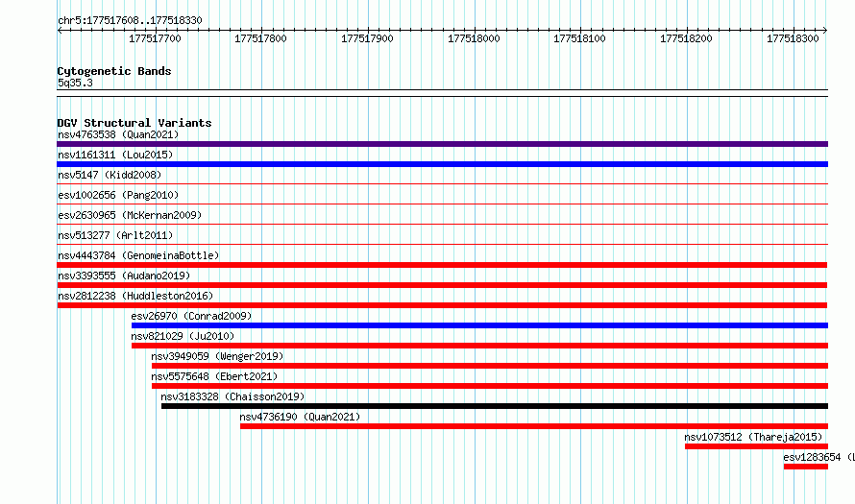The image size is (855, 504).
Task: Open the nsv3949059 (Wenger2019) label
Action: (217, 356)
